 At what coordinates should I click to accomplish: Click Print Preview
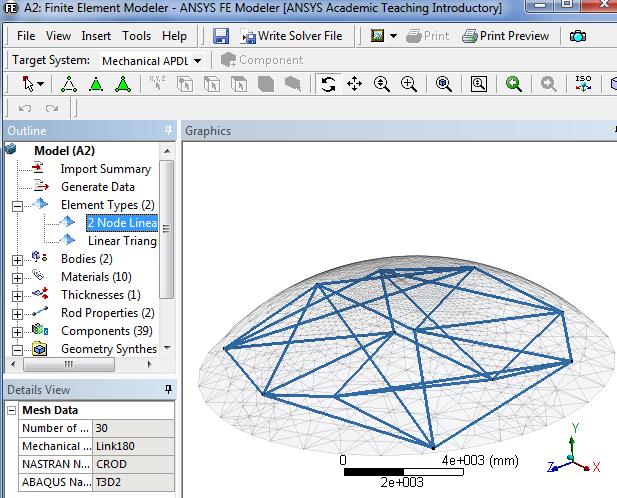(505, 36)
